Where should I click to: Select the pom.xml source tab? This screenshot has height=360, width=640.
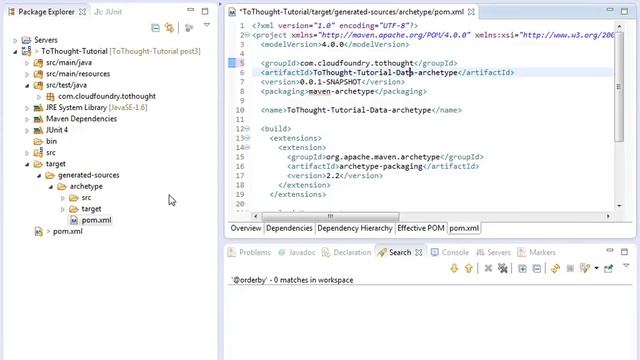(464, 228)
